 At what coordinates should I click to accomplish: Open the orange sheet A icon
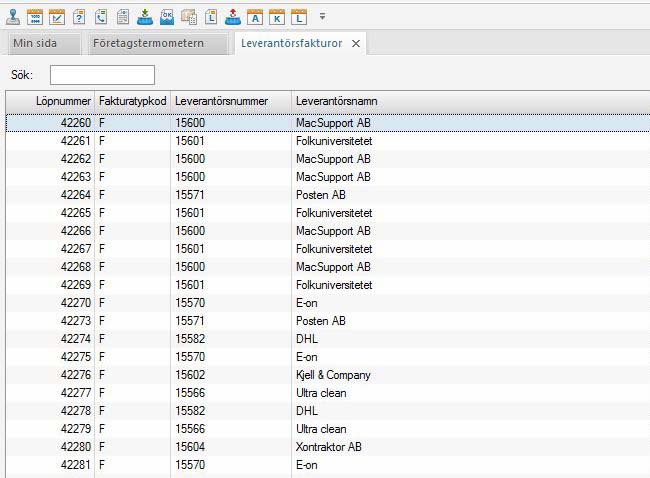tap(255, 17)
